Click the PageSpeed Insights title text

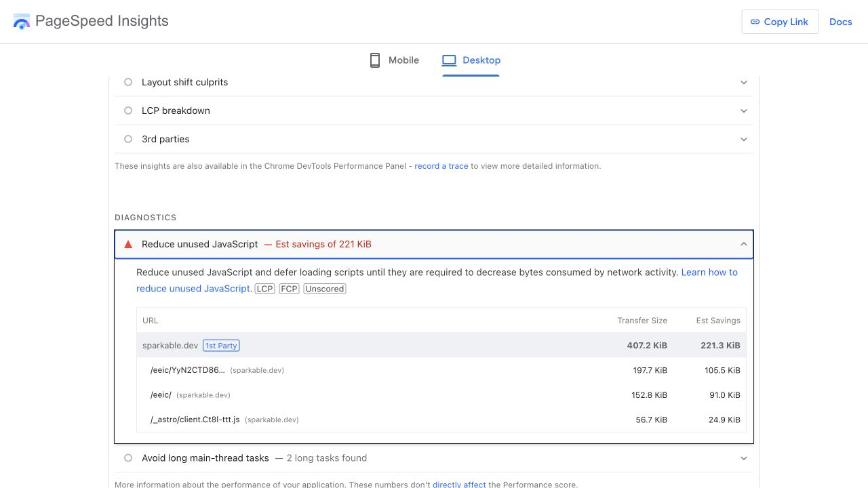[102, 21]
